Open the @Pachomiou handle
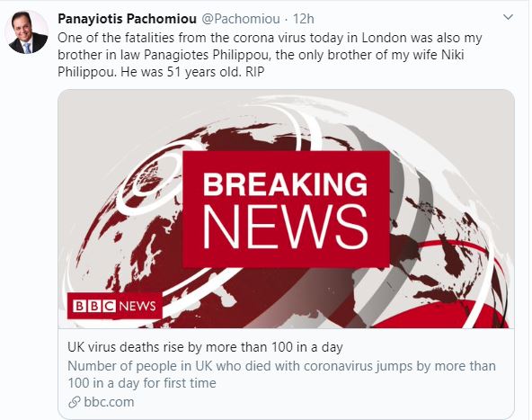 (x=241, y=19)
